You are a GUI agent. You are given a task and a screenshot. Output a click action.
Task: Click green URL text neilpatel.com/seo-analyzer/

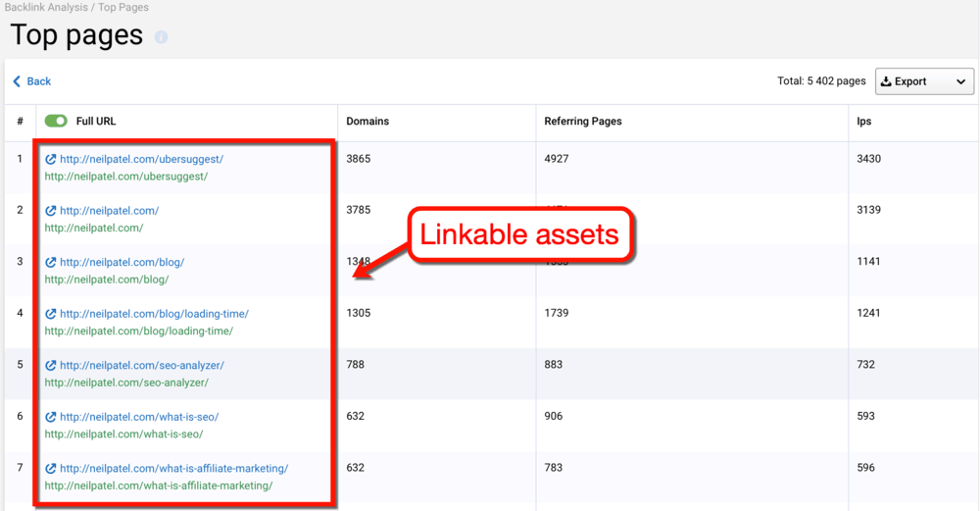point(126,383)
